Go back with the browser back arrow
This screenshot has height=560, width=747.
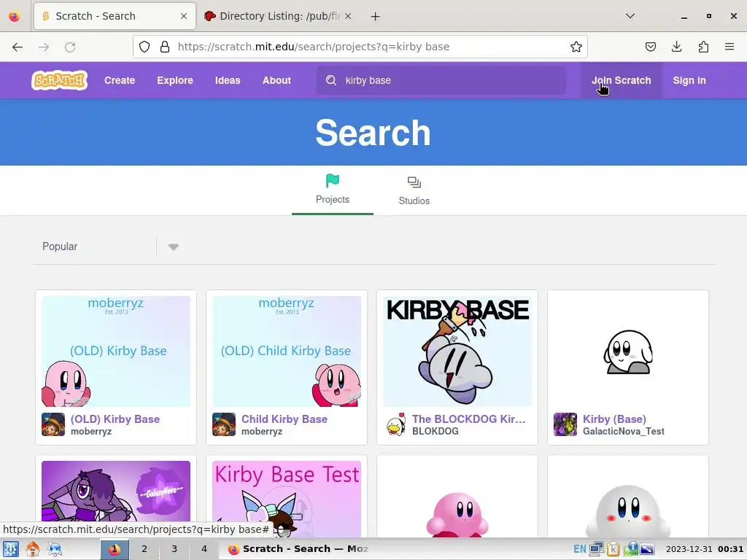pos(18,47)
